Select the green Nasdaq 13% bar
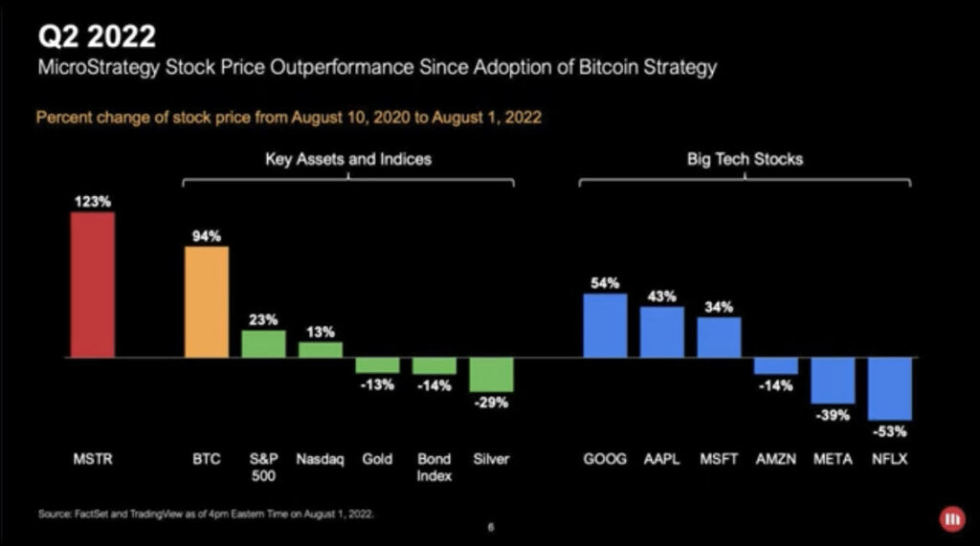 321,350
